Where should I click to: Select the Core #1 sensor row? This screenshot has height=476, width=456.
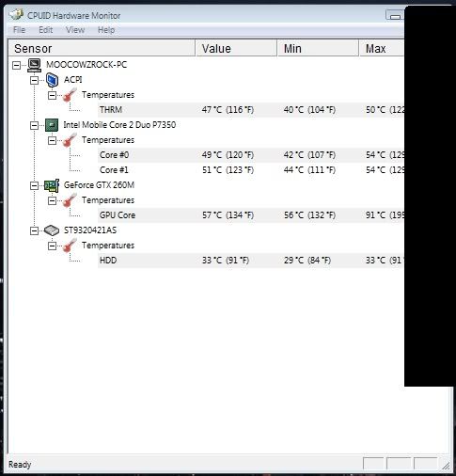251,170
